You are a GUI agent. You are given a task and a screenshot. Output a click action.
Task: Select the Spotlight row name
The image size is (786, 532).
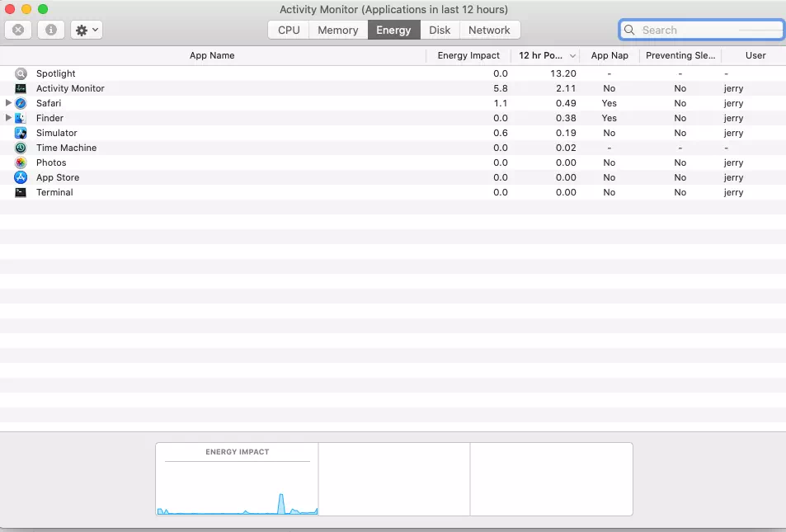55,73
